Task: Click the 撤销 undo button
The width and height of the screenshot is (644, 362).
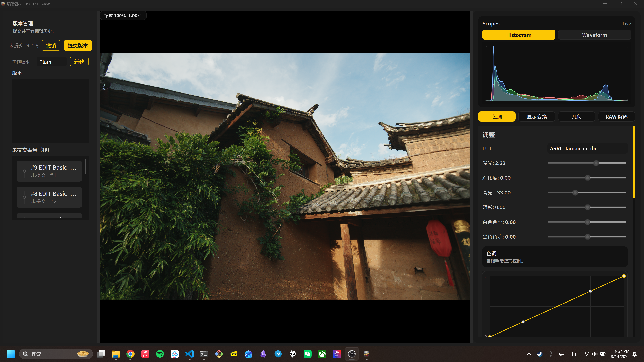Action: 51,45
